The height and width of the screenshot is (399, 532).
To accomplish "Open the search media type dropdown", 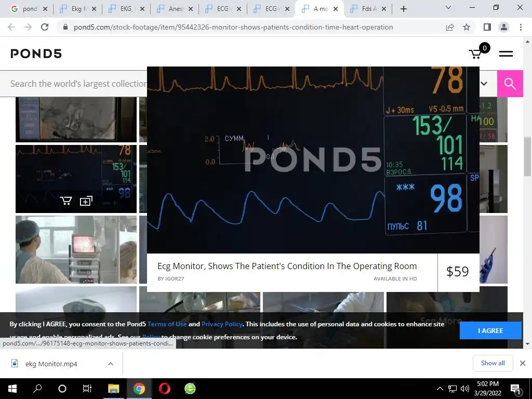I will click(x=484, y=84).
